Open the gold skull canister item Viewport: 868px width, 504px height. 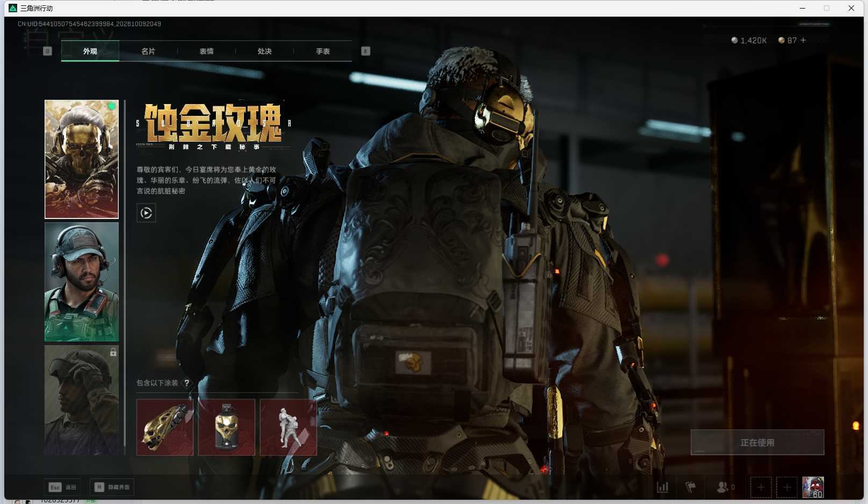[x=227, y=427]
